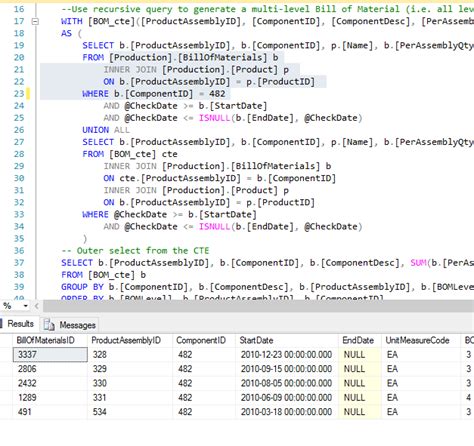Viewport: 474px width, 446px height.
Task: Select NULL EndDate cell in row 491
Action: click(x=360, y=412)
